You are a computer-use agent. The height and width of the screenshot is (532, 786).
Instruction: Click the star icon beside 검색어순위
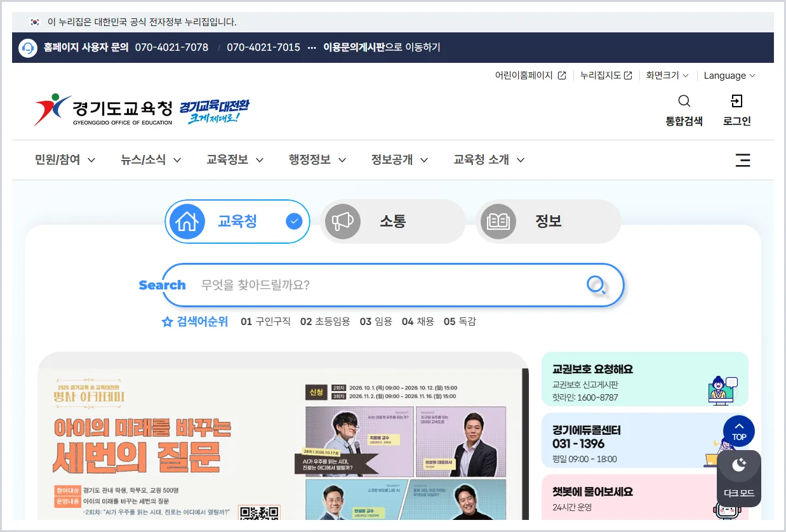[x=168, y=322]
